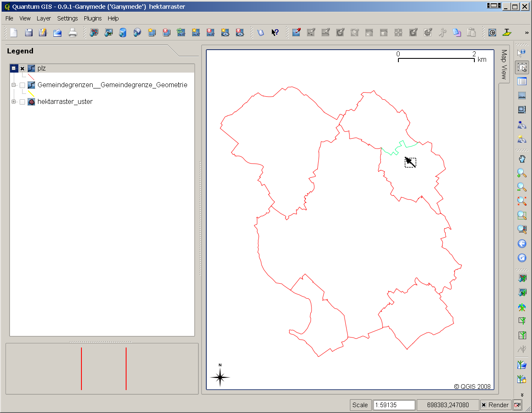Show hidden toolbar items via chevron
Viewport: 532px width, 413px height.
point(527,33)
